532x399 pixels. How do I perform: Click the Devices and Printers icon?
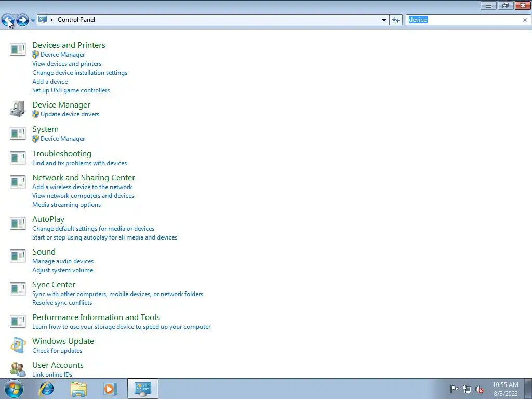point(18,49)
